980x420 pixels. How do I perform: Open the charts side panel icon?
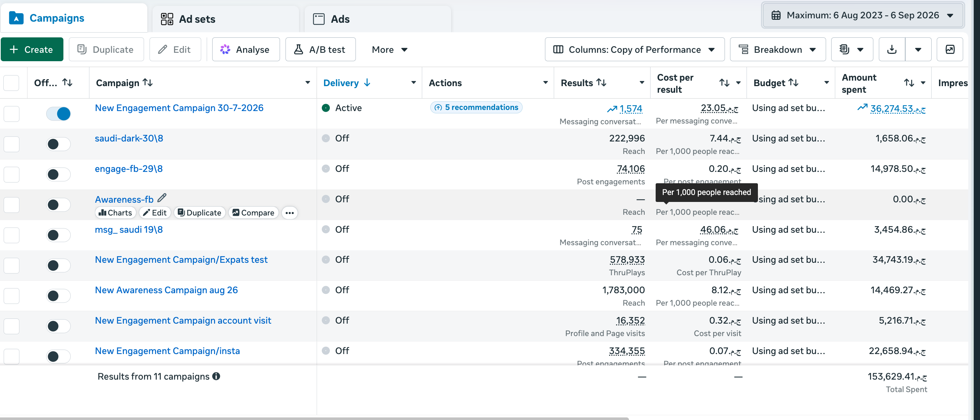950,49
